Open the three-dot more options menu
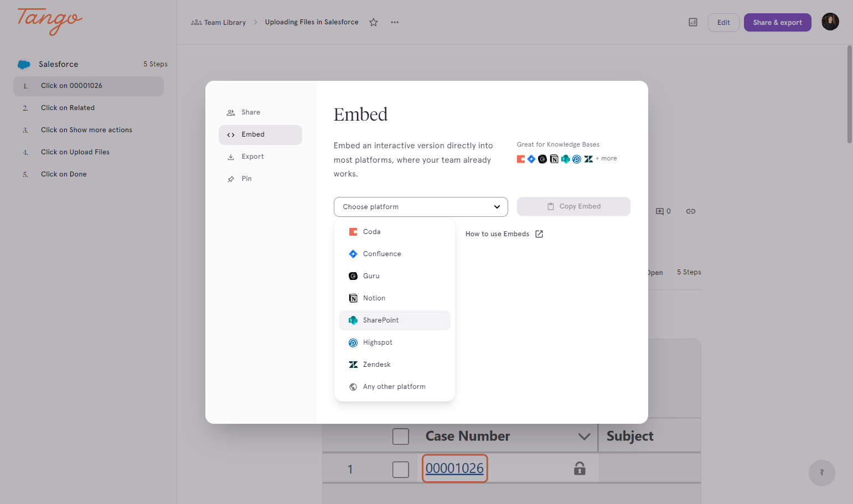 point(395,22)
